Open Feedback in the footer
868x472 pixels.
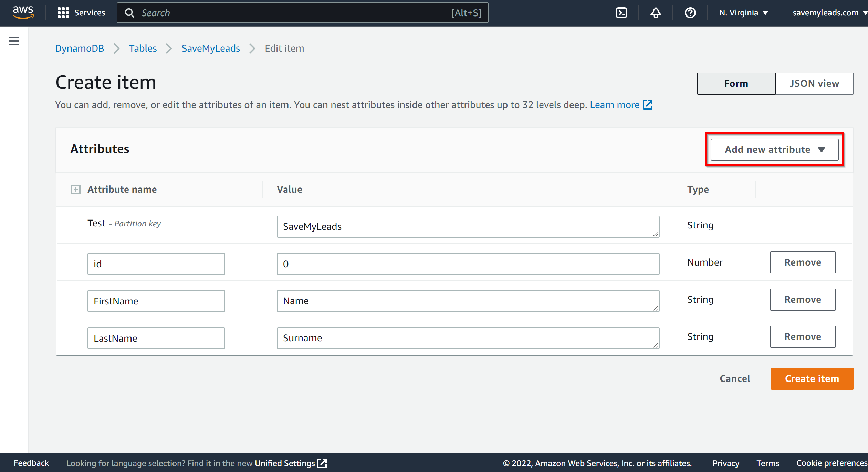pos(31,463)
